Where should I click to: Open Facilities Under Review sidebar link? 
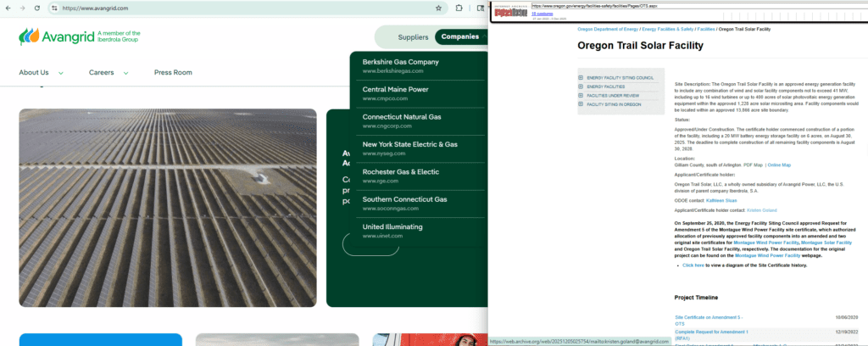[614, 95]
